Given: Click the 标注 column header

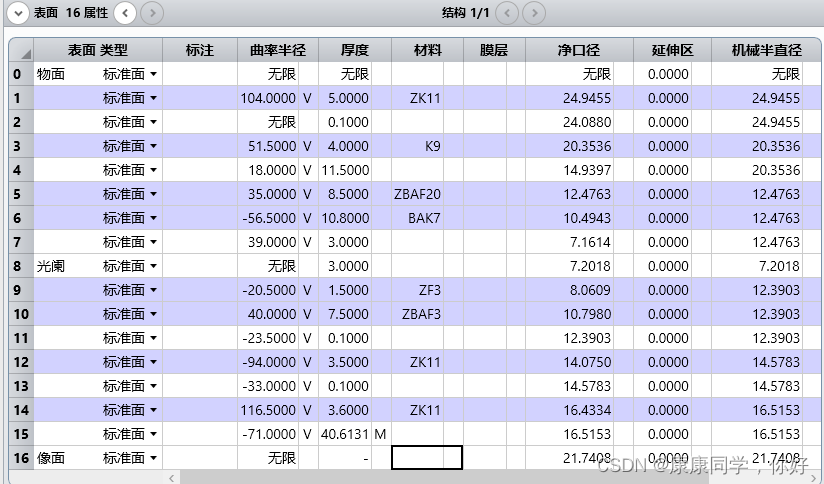Looking at the screenshot, I should click(x=200, y=50).
